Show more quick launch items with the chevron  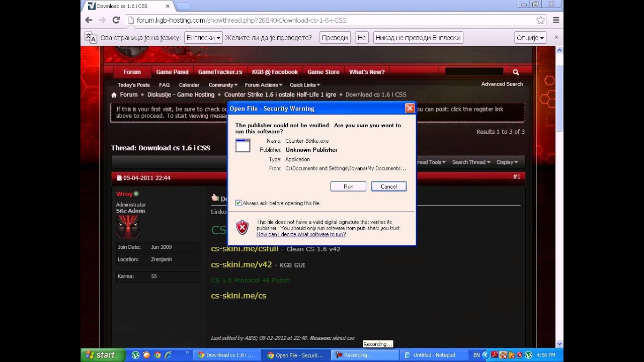(188, 353)
